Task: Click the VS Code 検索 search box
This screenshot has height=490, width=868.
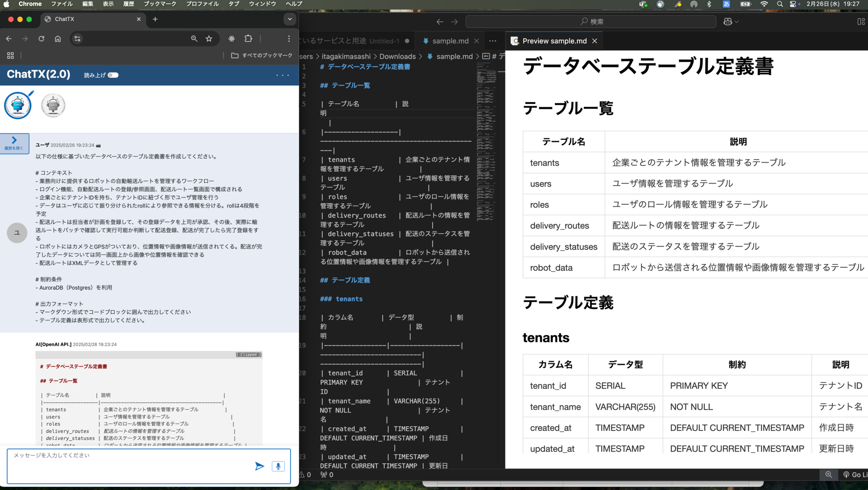Action: 591,22
